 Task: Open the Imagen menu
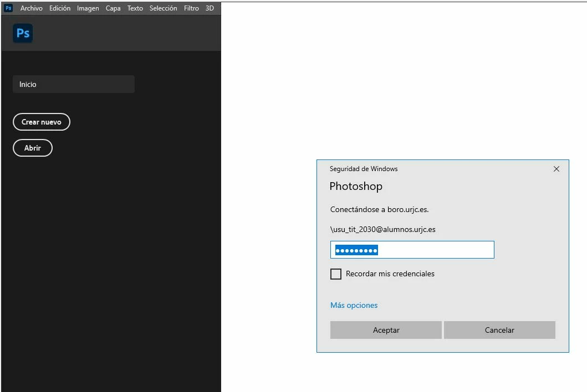[x=88, y=8]
